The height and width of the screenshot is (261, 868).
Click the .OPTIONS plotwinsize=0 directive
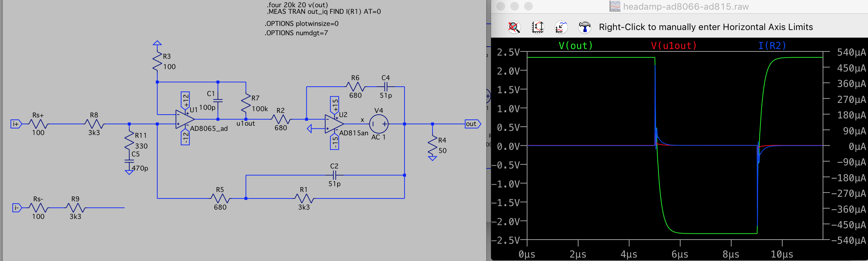coord(302,23)
